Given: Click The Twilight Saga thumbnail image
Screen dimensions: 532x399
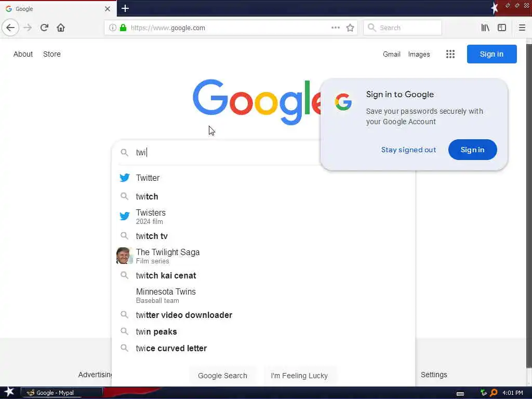Looking at the screenshot, I should tap(124, 256).
